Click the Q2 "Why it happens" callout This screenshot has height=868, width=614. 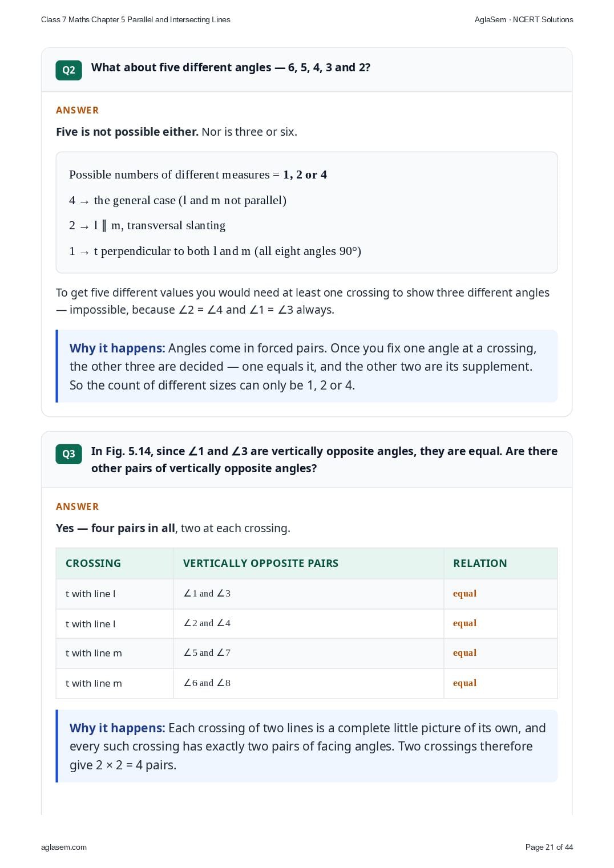click(x=307, y=366)
